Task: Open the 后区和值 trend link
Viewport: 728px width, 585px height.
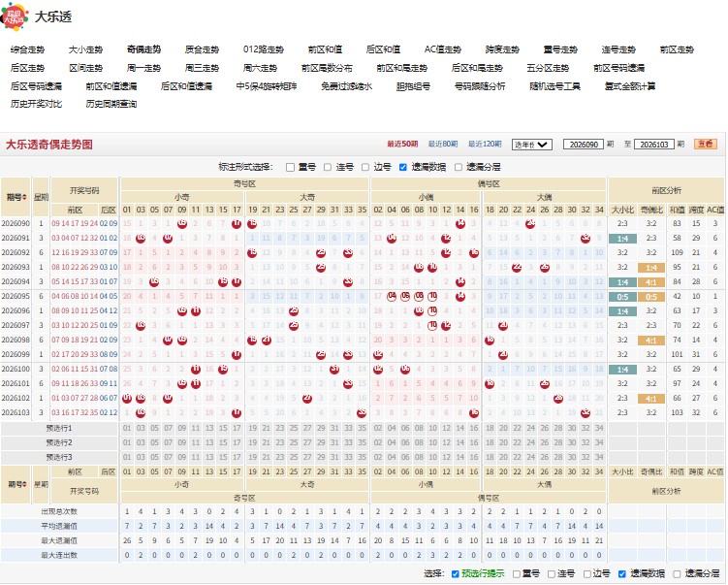Action: tap(383, 49)
